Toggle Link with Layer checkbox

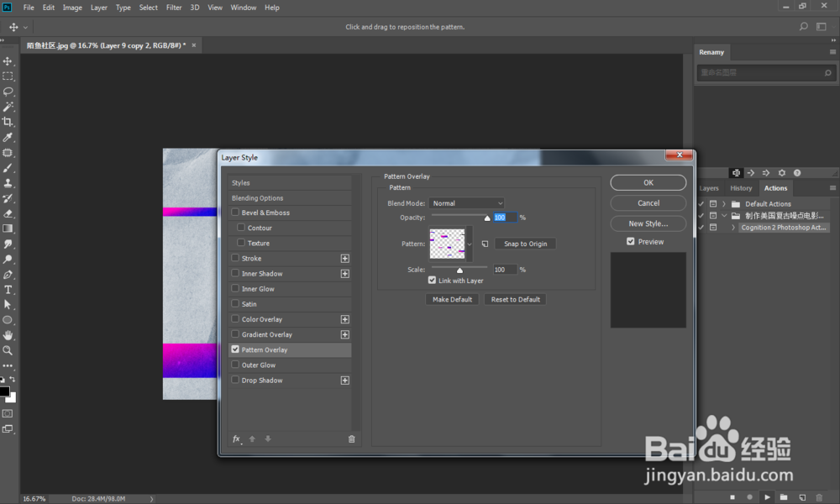pyautogui.click(x=432, y=280)
